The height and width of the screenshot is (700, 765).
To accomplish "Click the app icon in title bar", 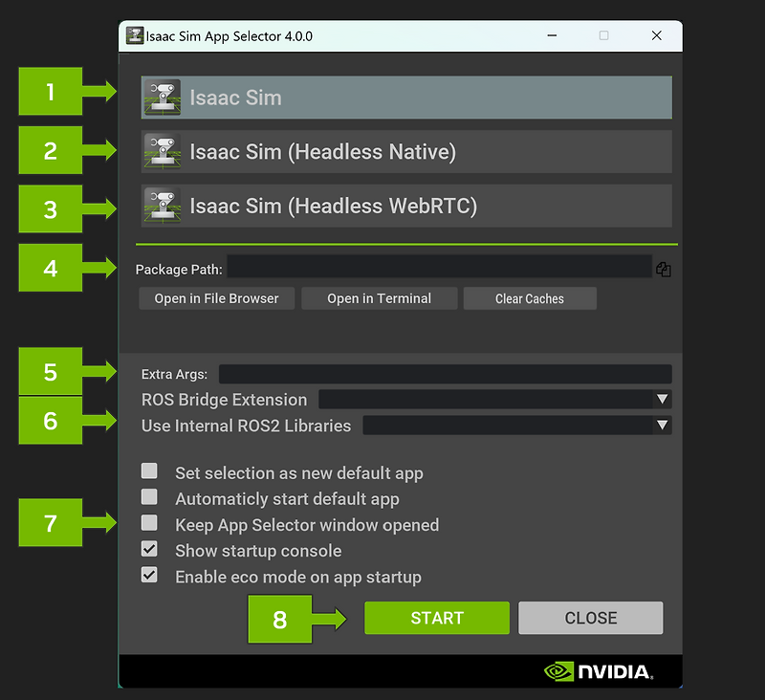I will 135,35.
